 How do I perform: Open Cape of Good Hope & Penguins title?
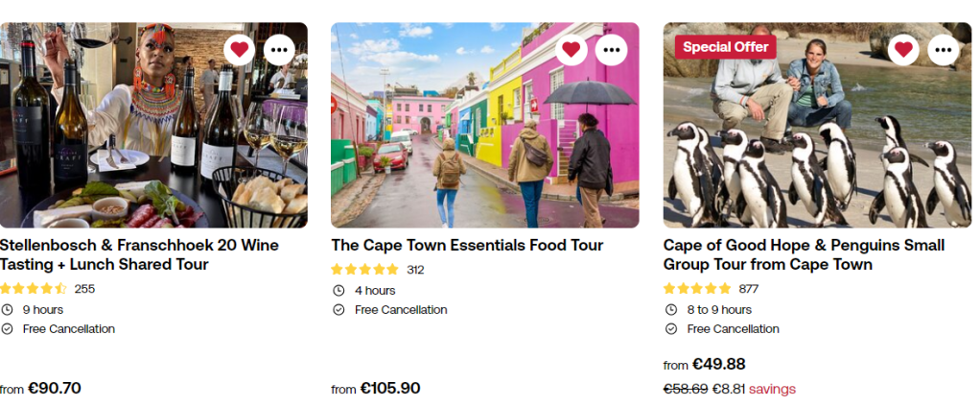pyautogui.click(x=804, y=254)
